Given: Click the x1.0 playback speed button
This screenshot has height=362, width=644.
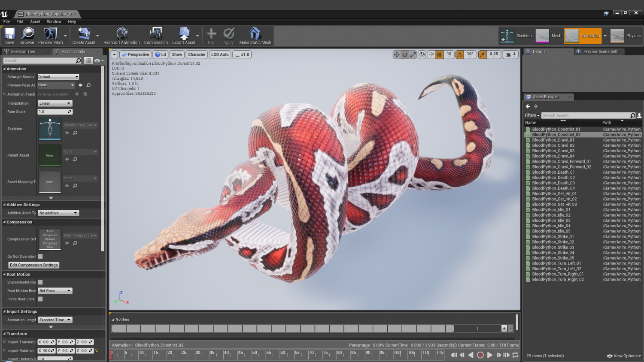Looking at the screenshot, I should pyautogui.click(x=243, y=54).
